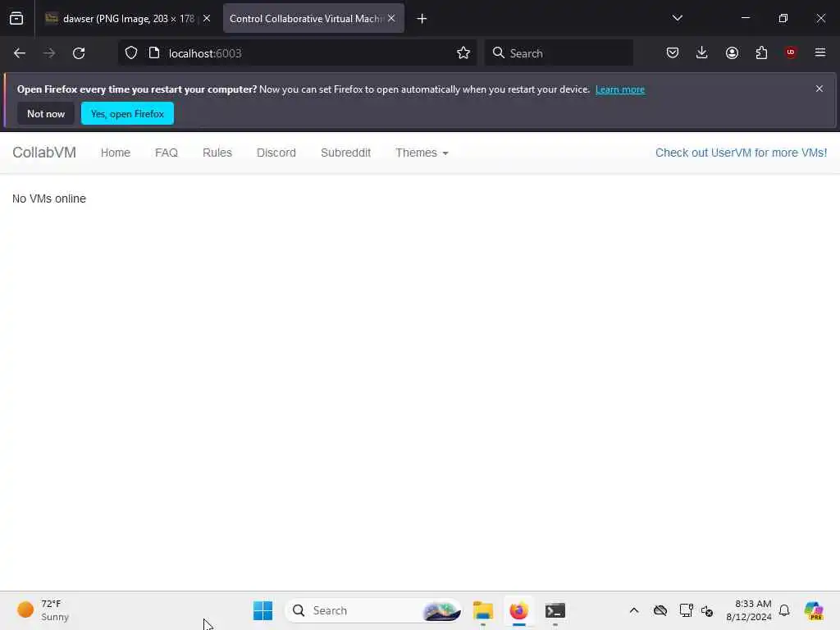Click the taskbar Search box
This screenshot has height=630, width=840.
point(373,610)
